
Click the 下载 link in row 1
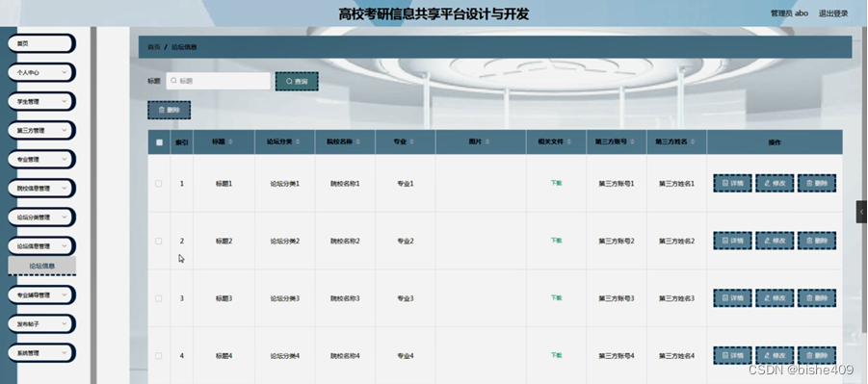[556, 183]
